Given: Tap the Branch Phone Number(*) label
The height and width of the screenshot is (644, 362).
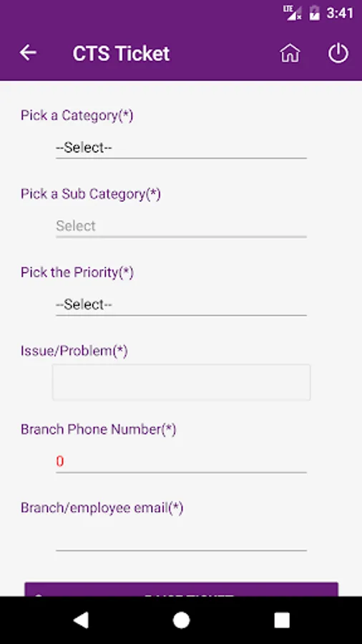Looking at the screenshot, I should click(99, 429).
